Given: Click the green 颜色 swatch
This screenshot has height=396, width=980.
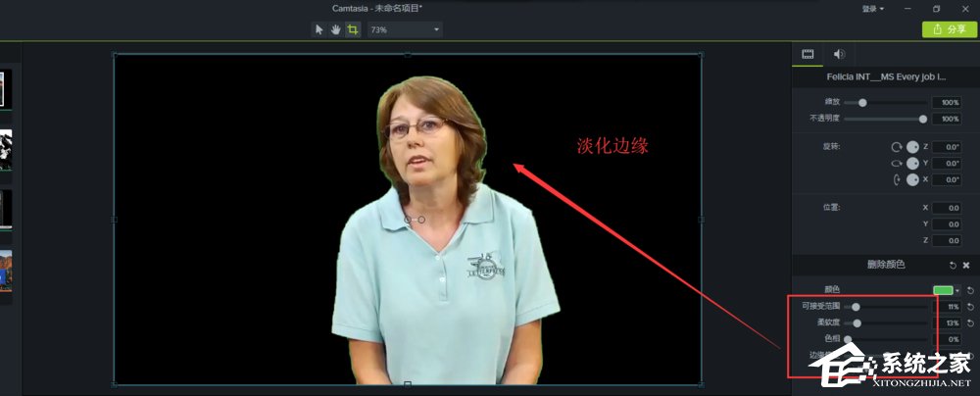Looking at the screenshot, I should coord(943,290).
